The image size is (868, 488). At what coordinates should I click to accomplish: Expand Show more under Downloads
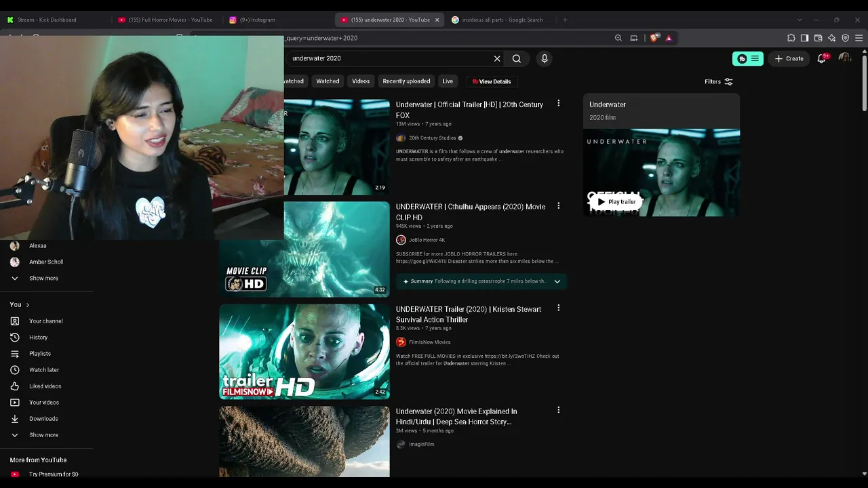tap(43, 435)
